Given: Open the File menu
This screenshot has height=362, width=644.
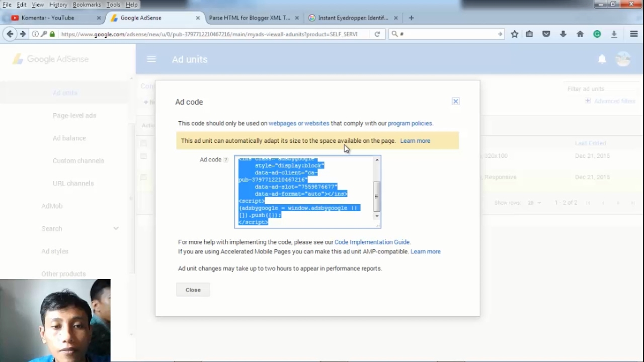Looking at the screenshot, I should click(x=7, y=5).
